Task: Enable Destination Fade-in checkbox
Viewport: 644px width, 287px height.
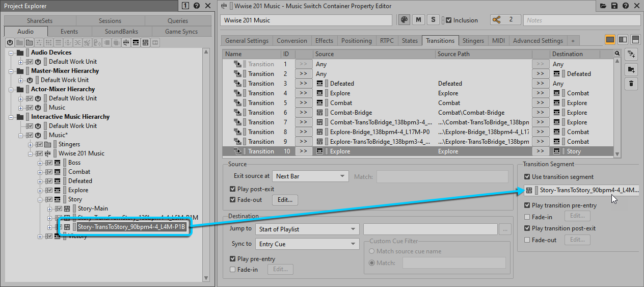Action: [x=233, y=269]
